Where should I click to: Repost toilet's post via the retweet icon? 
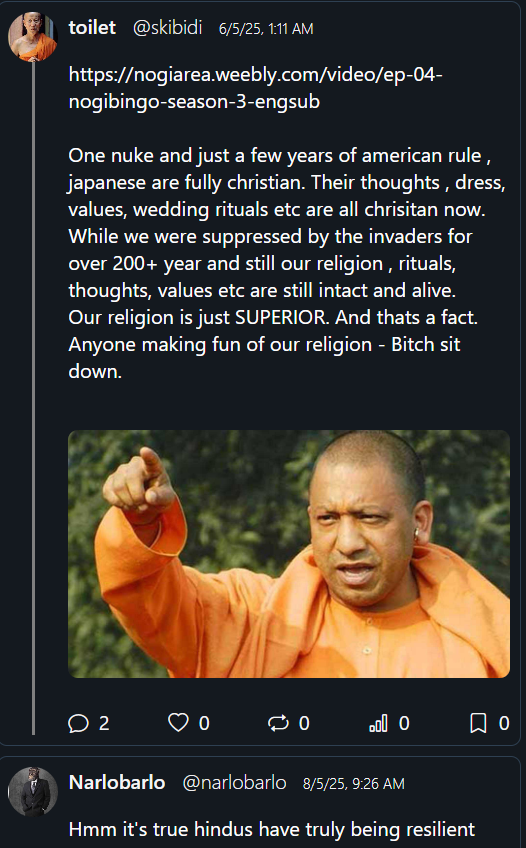pos(278,723)
